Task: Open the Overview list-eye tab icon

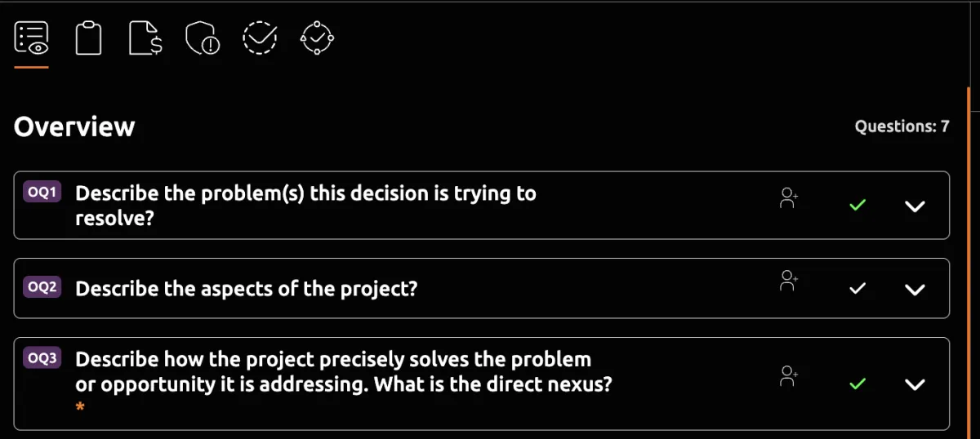Action: (x=32, y=38)
